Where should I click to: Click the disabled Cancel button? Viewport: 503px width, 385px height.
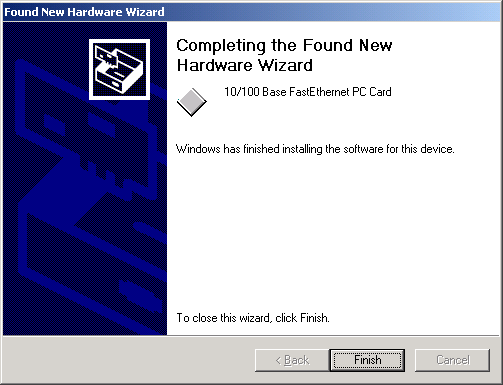pos(452,360)
